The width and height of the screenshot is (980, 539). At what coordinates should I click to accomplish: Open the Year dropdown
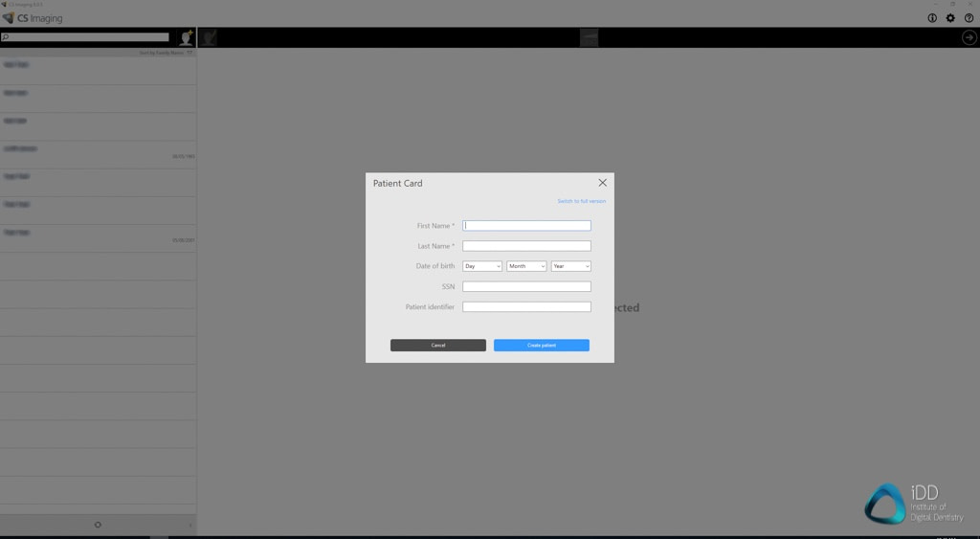coord(570,266)
